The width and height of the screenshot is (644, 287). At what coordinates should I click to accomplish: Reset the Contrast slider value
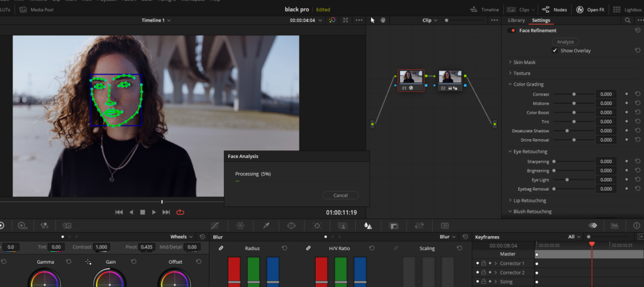pos(638,94)
